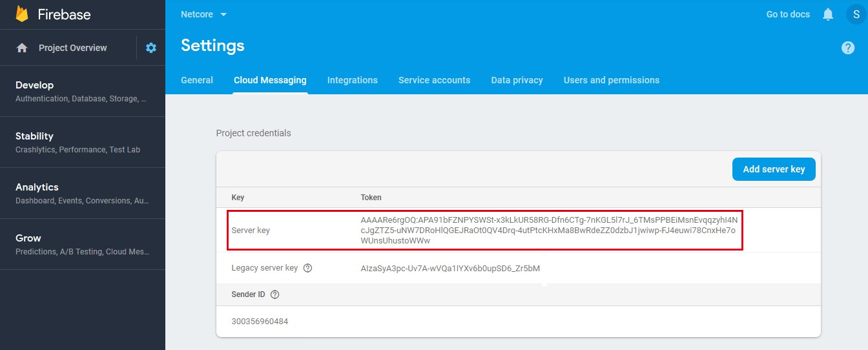Open Project Overview in sidebar
The height and width of the screenshot is (350, 868).
coord(73,48)
